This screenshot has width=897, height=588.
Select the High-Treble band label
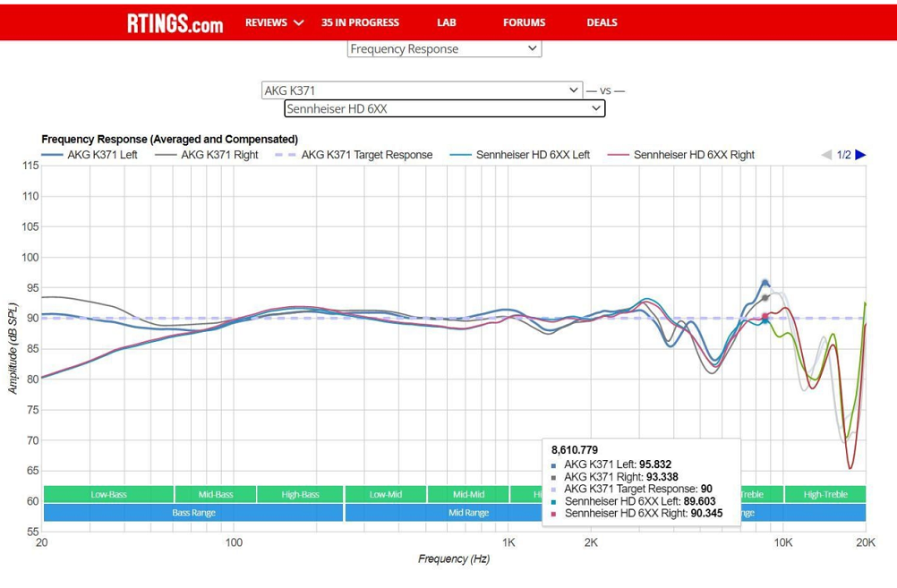(x=824, y=494)
